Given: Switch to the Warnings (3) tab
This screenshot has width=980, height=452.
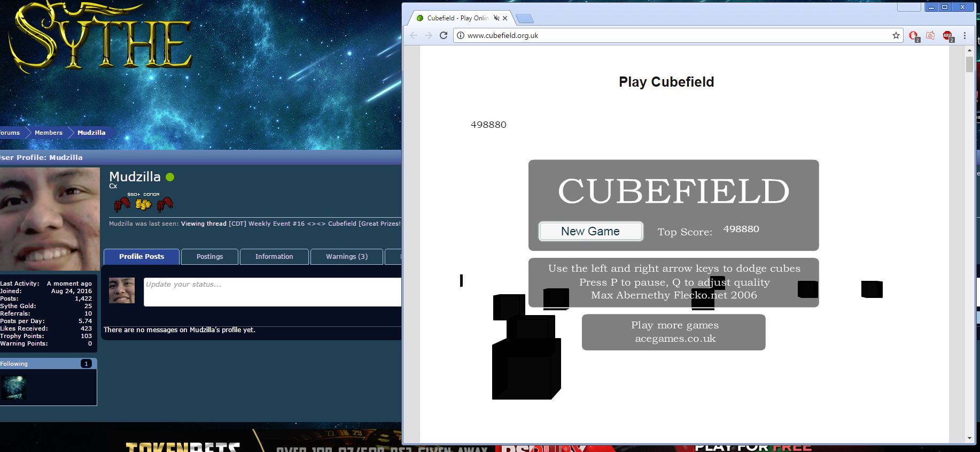Looking at the screenshot, I should tap(347, 257).
